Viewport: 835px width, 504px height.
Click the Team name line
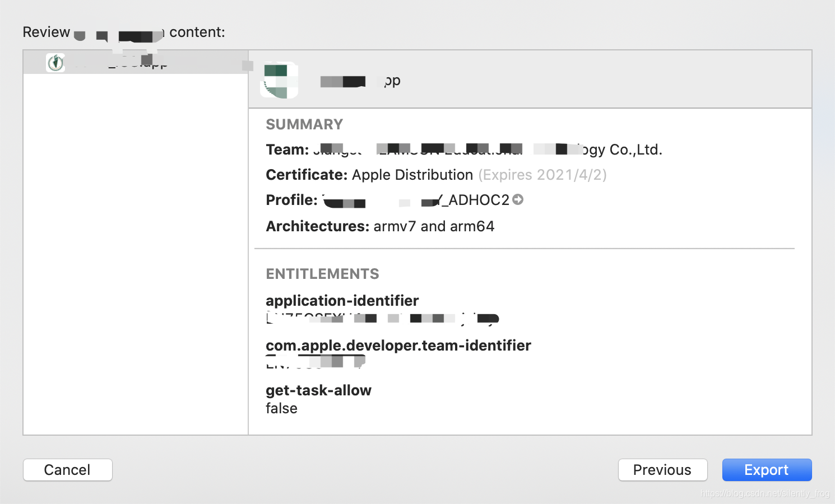464,150
